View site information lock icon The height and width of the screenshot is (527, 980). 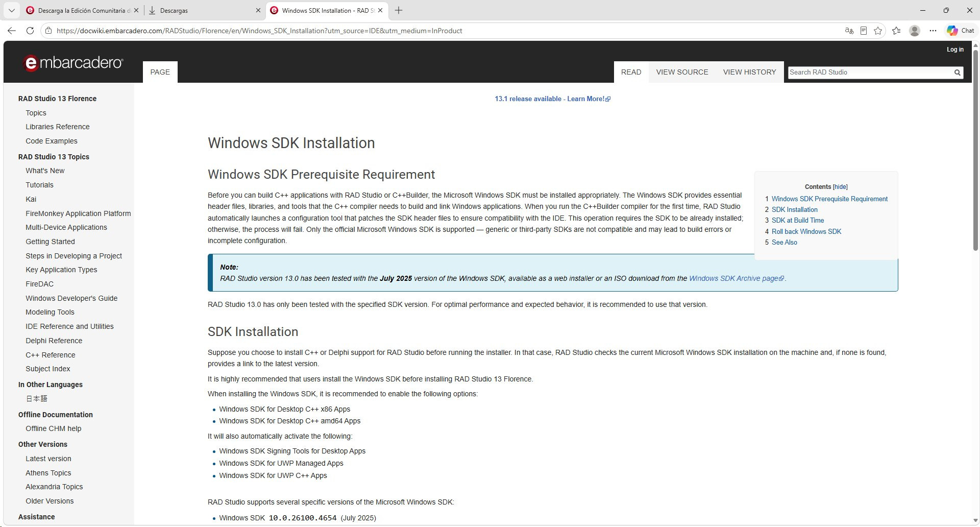pos(48,31)
